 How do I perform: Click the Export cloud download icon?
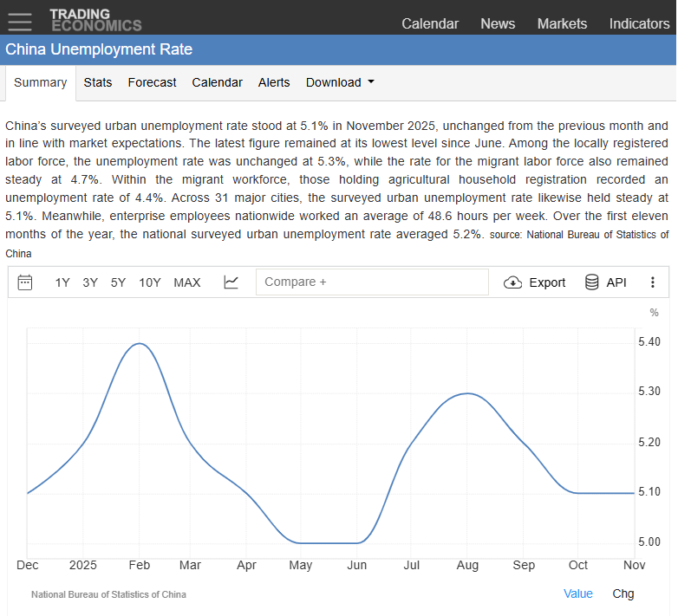[x=512, y=282]
